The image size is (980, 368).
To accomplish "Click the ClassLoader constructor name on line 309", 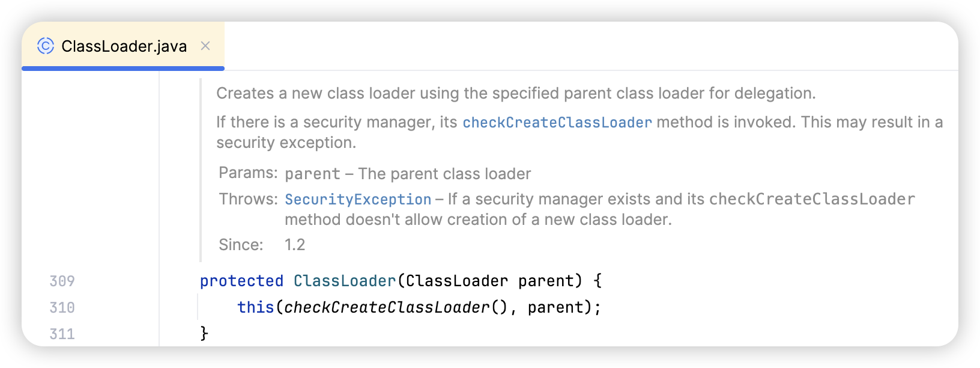I will [345, 281].
